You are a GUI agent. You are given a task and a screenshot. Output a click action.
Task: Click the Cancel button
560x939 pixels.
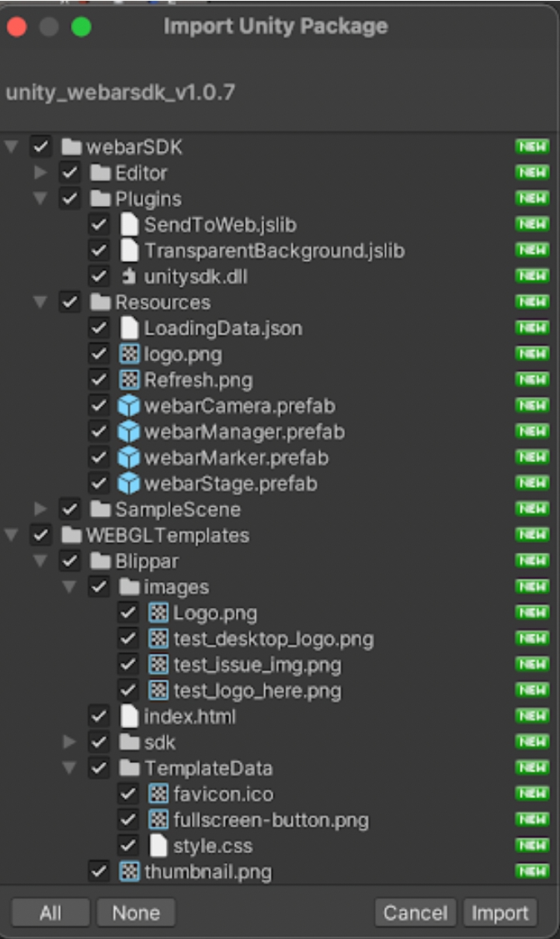click(x=415, y=912)
